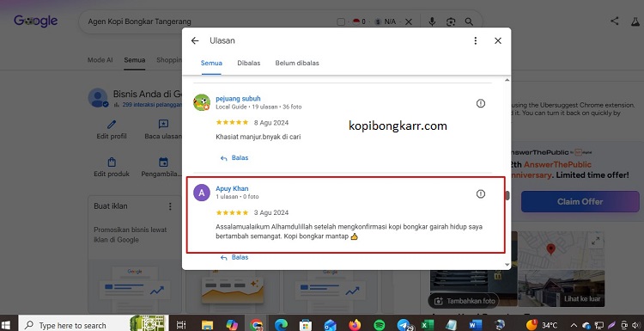This screenshot has height=331, width=644.
Task: Click the 34°C weather widget
Action: pyautogui.click(x=542, y=325)
